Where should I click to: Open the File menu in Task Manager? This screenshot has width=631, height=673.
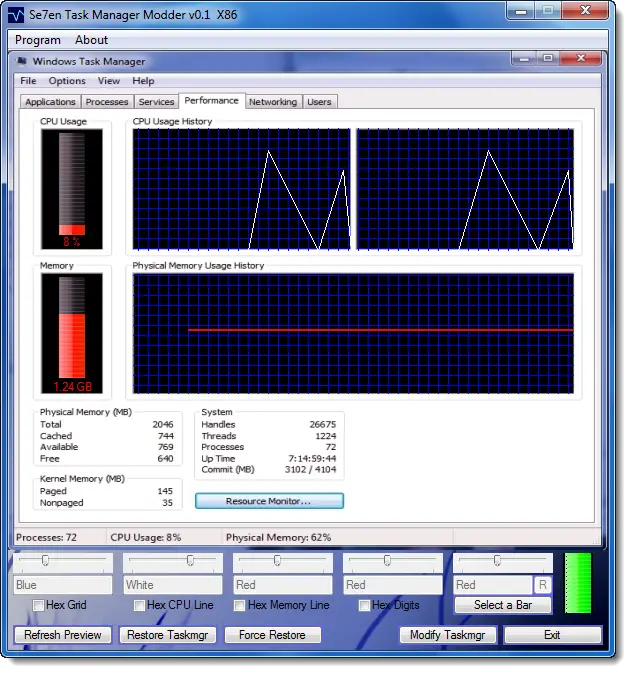coord(28,81)
